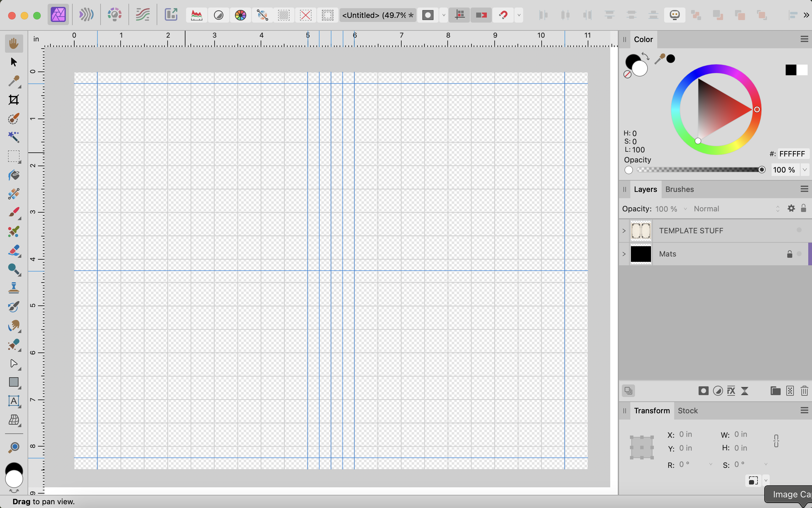The width and height of the screenshot is (812, 508).
Task: Toggle visibility of the TEMPLATE STUFF layer
Action: 799,230
